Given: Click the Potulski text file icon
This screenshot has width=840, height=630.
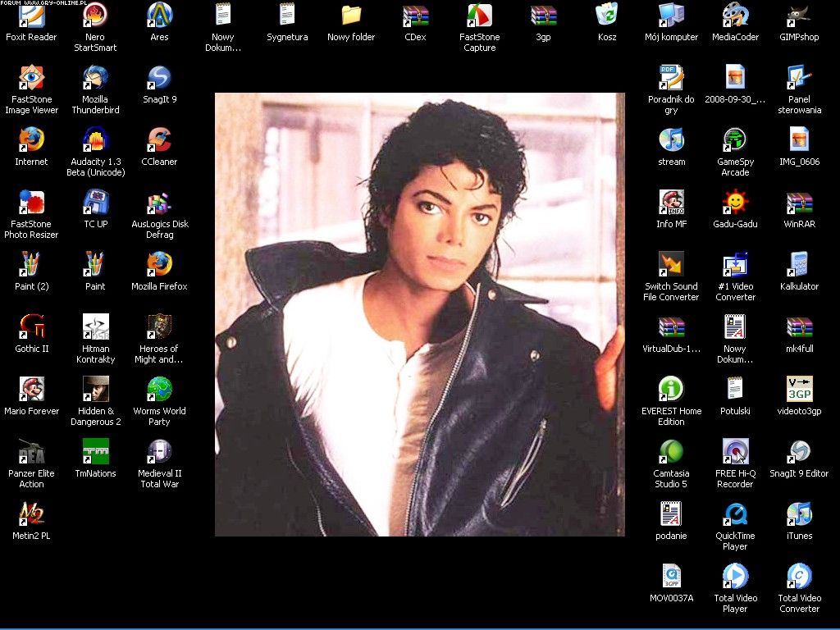Looking at the screenshot, I should [735, 390].
